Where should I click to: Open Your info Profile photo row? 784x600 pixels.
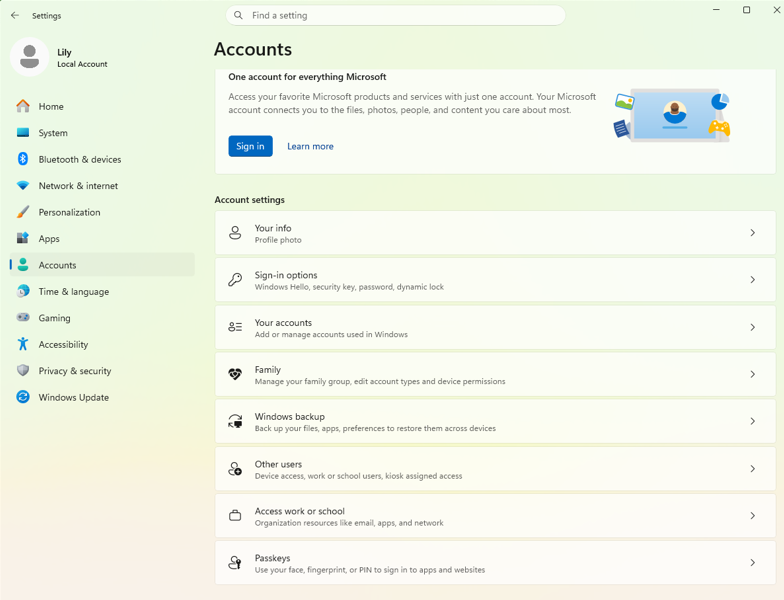pos(495,232)
